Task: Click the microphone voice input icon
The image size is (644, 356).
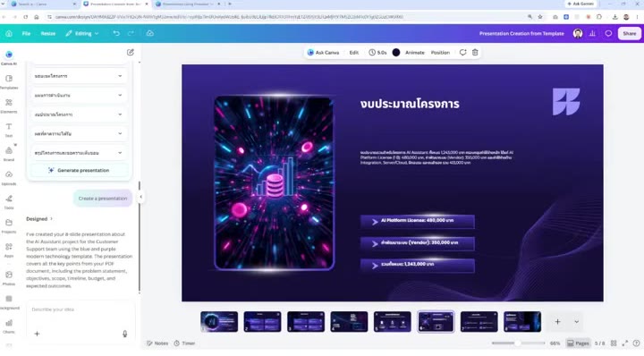Action: (x=125, y=334)
